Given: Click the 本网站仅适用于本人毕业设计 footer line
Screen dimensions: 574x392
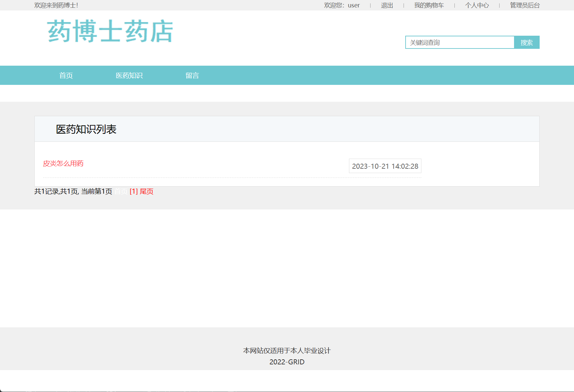Looking at the screenshot, I should (x=287, y=350).
